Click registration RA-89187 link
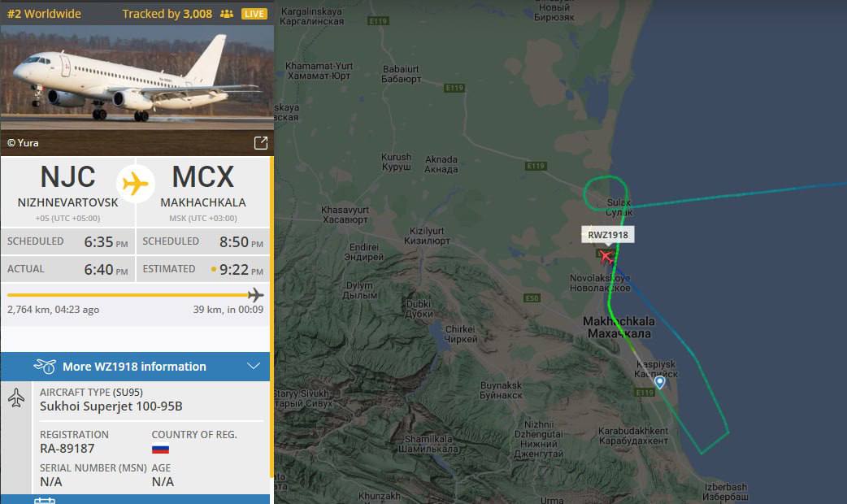Image resolution: width=847 pixels, height=504 pixels. tap(67, 449)
